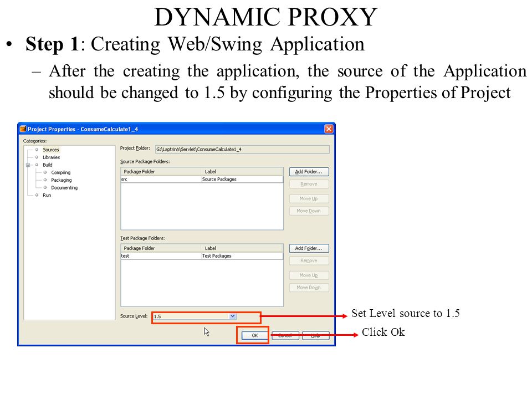Select the Packaging category
532x399 pixels.
pyautogui.click(x=62, y=180)
